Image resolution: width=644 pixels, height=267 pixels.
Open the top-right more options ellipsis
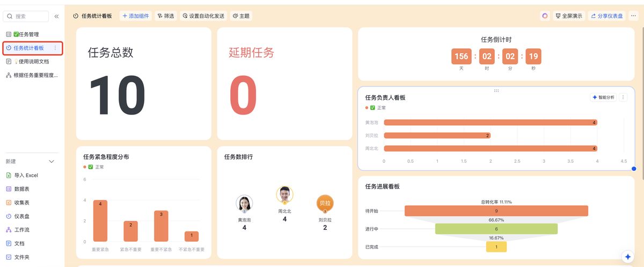click(633, 16)
